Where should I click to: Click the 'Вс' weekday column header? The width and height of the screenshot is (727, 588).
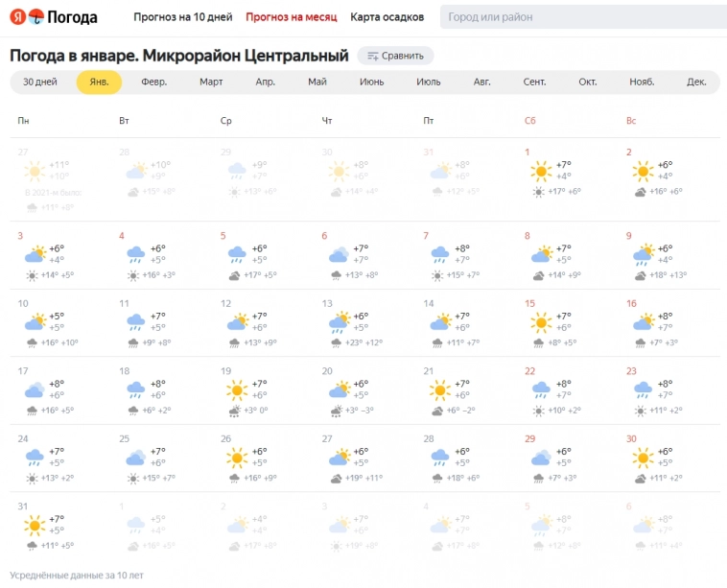pos(631,121)
